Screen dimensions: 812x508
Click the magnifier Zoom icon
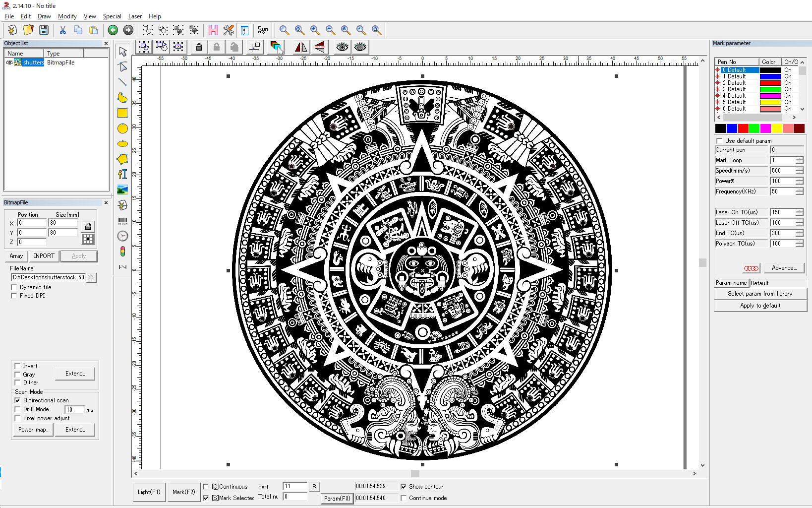284,30
